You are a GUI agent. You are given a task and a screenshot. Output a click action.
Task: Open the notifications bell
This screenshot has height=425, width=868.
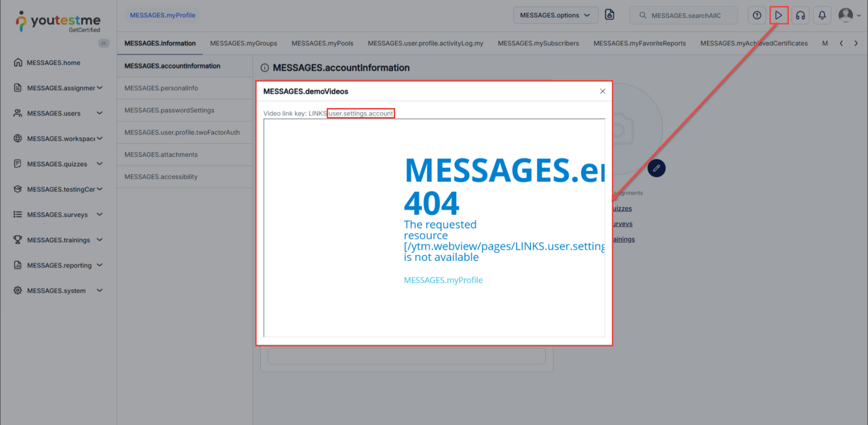(822, 15)
